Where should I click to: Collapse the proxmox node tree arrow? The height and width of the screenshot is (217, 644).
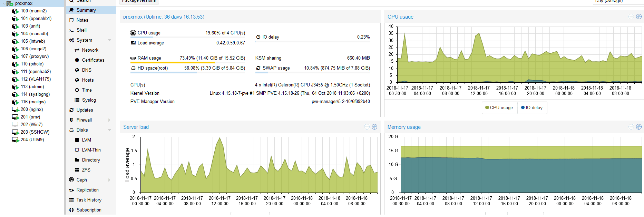click(x=4, y=3)
